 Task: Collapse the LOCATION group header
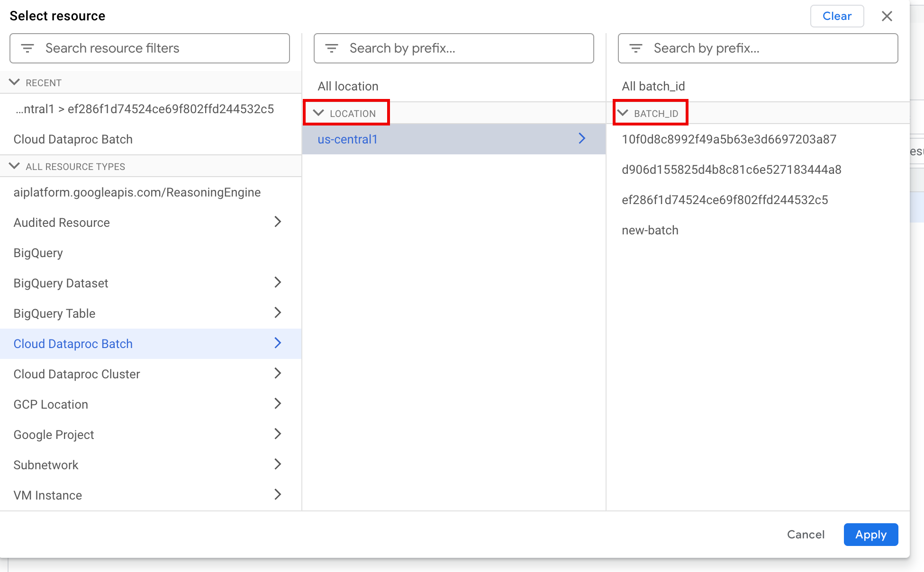click(319, 113)
